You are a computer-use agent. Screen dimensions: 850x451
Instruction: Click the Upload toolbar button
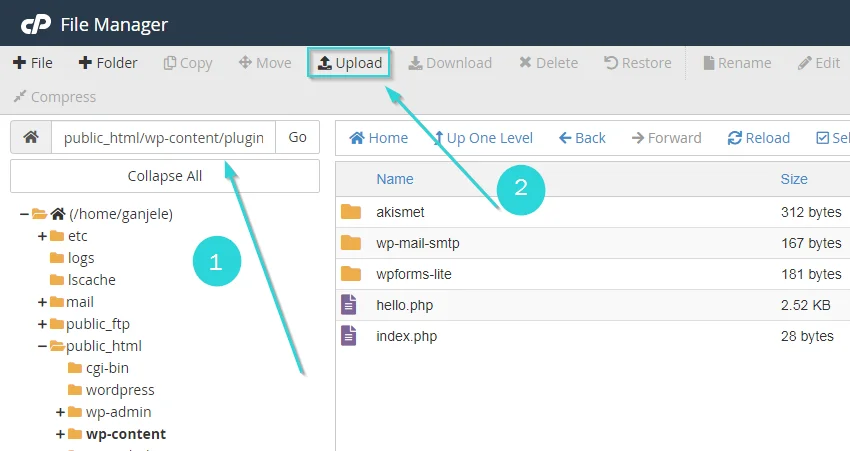click(350, 63)
